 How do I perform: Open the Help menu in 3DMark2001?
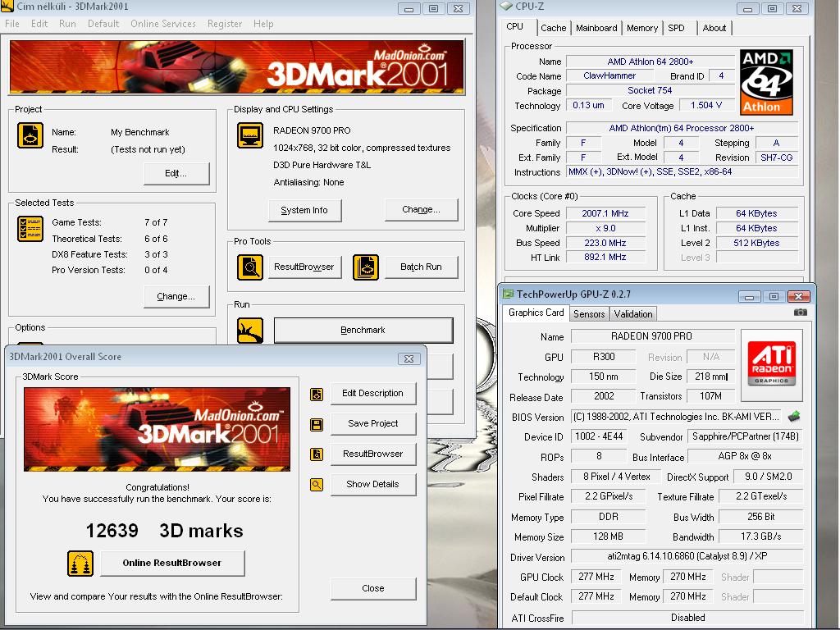(x=263, y=24)
